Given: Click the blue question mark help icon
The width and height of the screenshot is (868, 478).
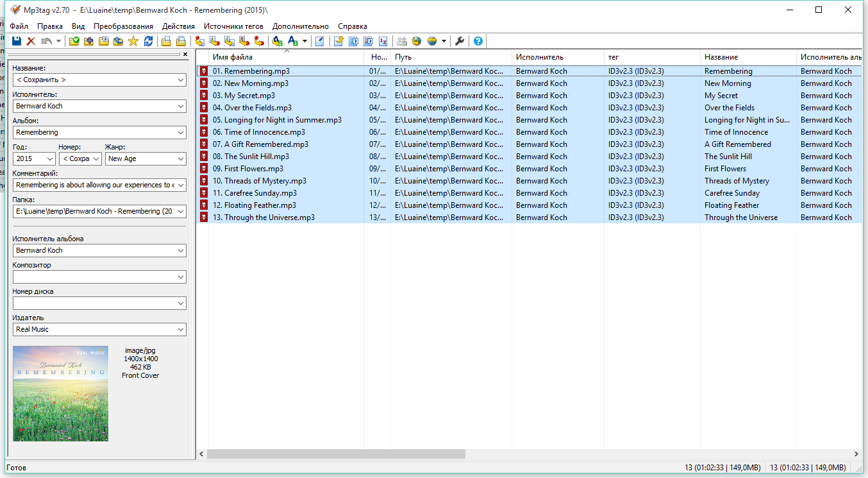Looking at the screenshot, I should (x=478, y=41).
